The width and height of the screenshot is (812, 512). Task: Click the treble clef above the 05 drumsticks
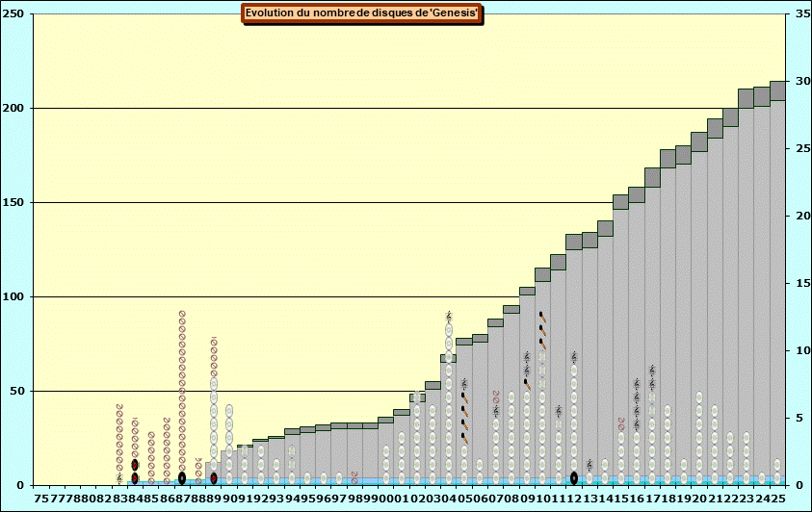464,384
